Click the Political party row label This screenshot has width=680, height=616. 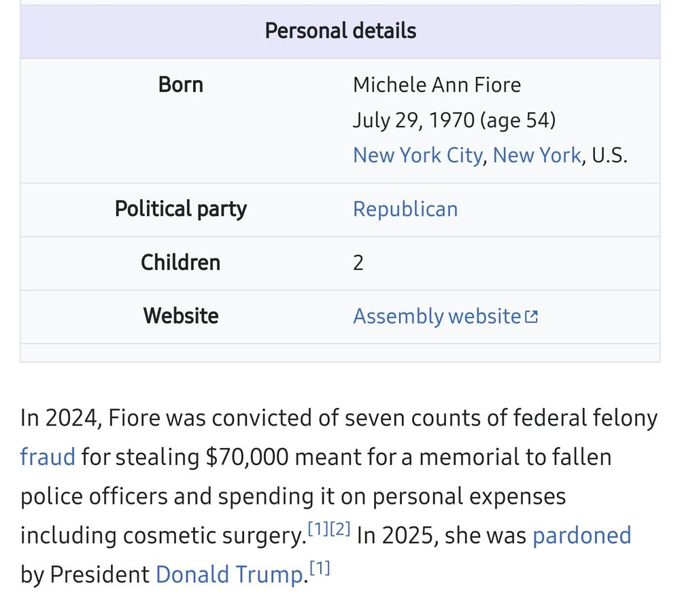180,209
